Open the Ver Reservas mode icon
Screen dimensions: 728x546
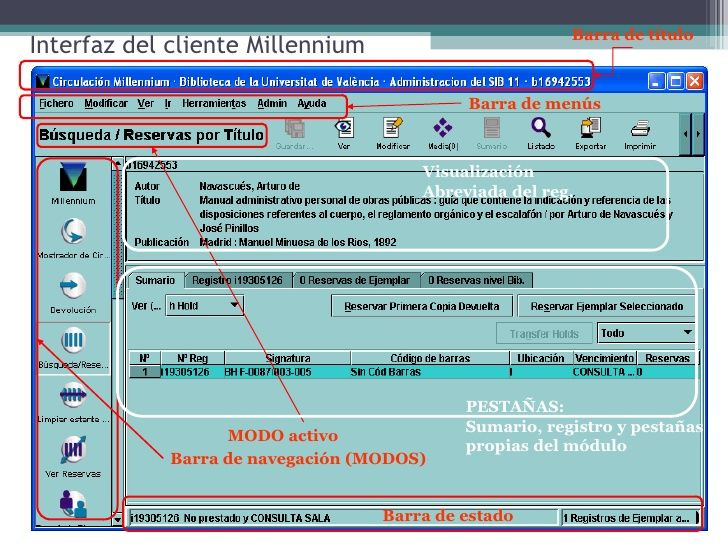click(x=73, y=449)
